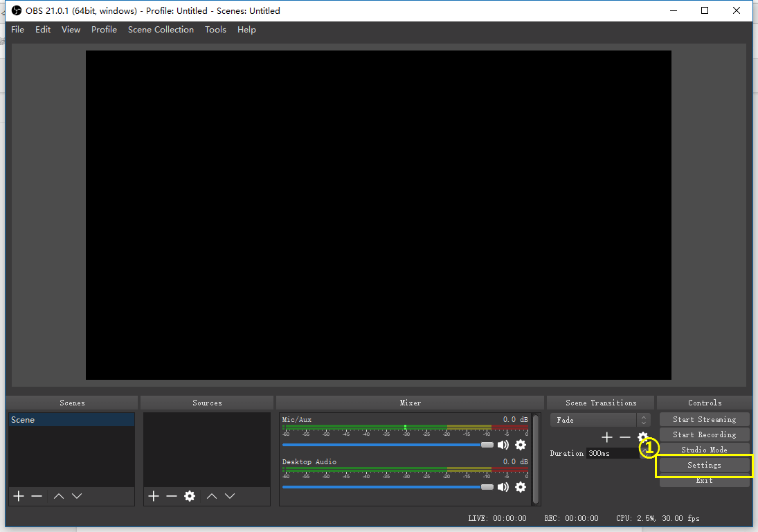Screen dimensions: 758x532
Task: Toggle Studio Mode
Action: pyautogui.click(x=704, y=450)
